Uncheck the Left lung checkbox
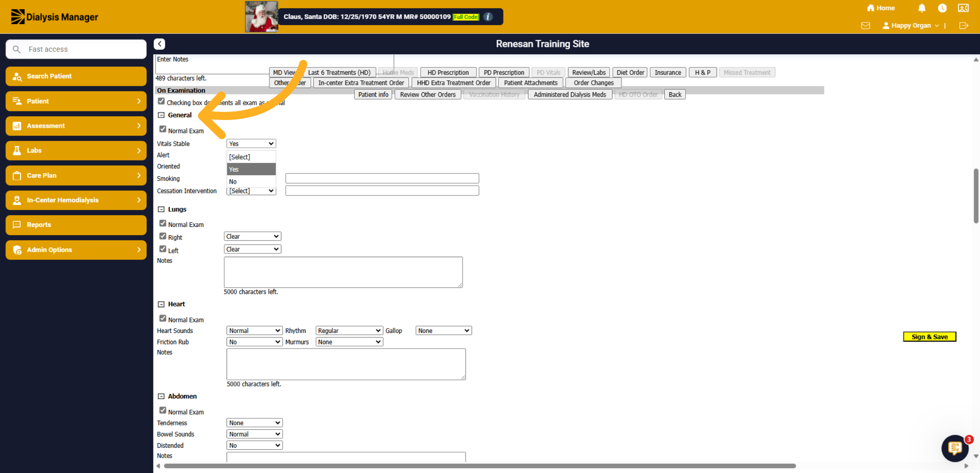Viewport: 980px width, 473px height. click(x=163, y=249)
